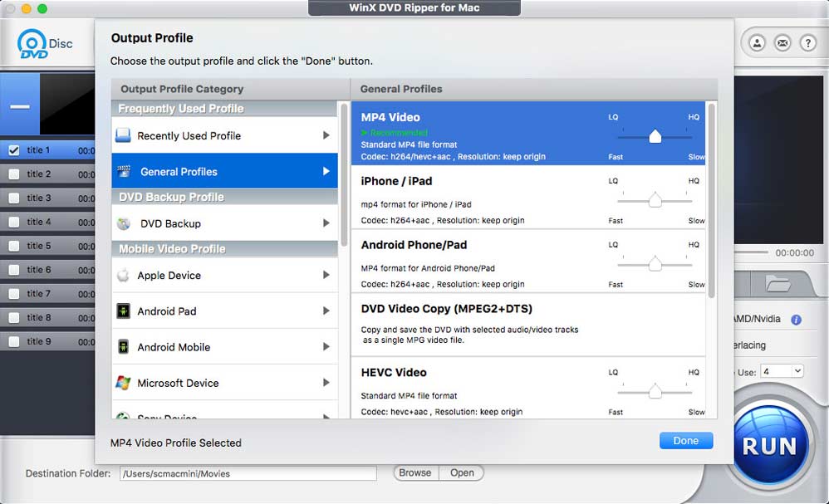Check the title 8 checkbox
This screenshot has height=504, width=829.
click(14, 317)
